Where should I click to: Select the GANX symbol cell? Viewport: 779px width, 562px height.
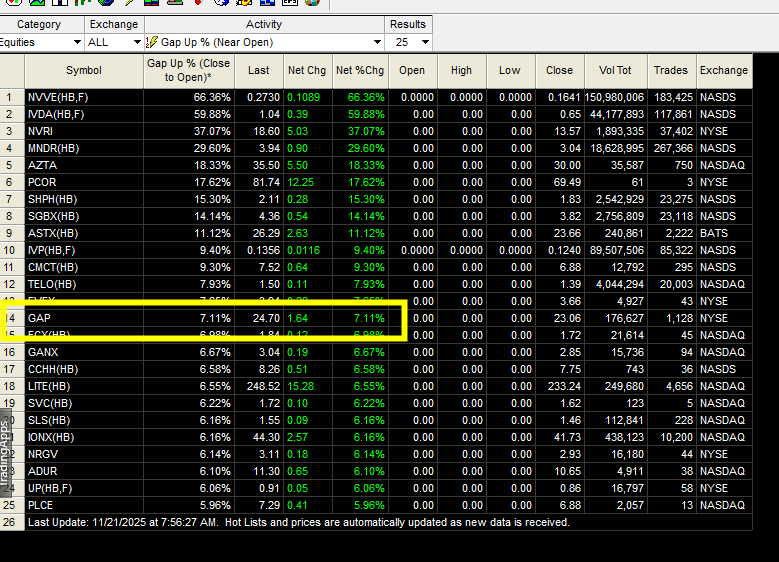coord(84,352)
